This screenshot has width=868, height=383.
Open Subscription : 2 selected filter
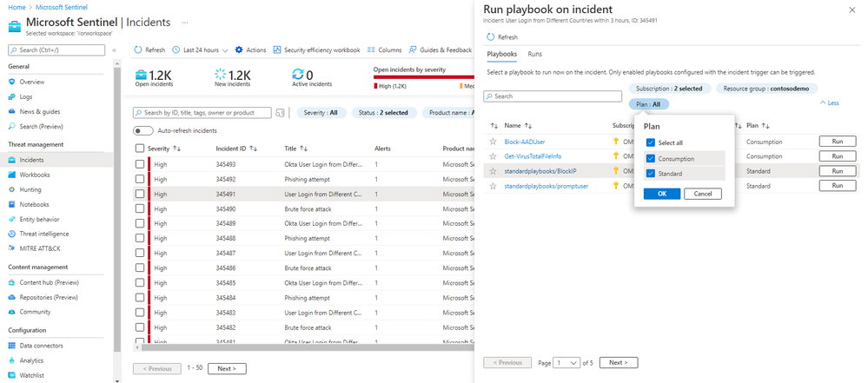click(x=669, y=89)
